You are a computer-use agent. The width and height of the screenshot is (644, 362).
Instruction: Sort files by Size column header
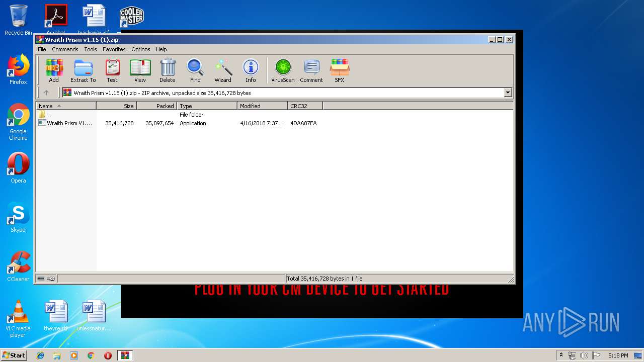click(x=116, y=106)
